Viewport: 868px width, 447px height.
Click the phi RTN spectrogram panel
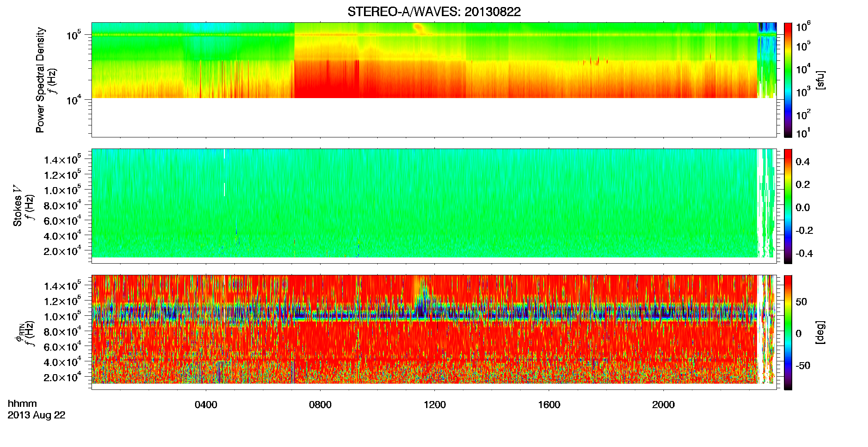[434, 332]
